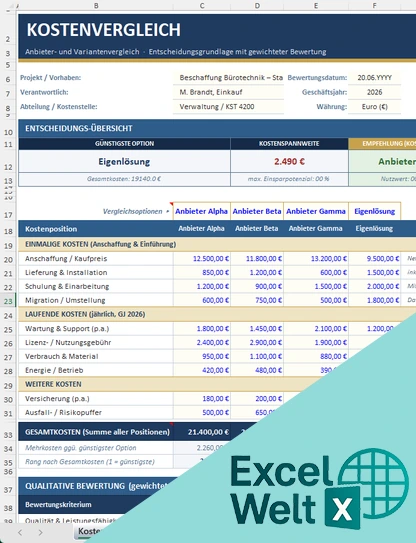Select Anschaffung / Kaufpreis value 11.800,00 €
The image size is (416, 543).
coord(257,259)
